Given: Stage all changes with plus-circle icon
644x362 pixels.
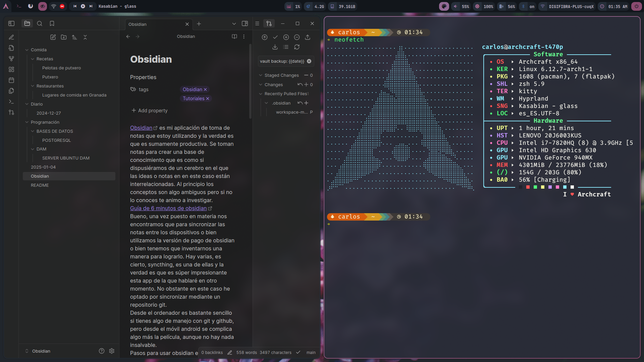Looking at the screenshot, I should click(x=286, y=37).
